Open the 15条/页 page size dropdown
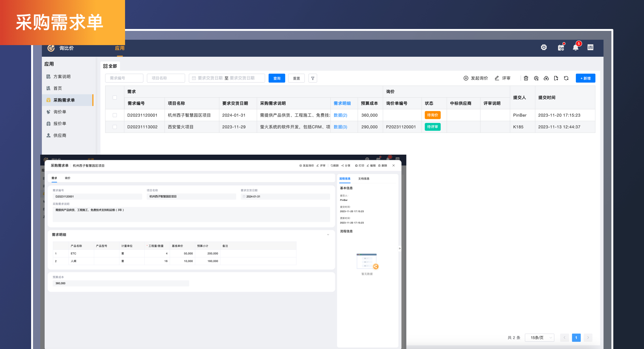This screenshot has width=644, height=349. 540,337
